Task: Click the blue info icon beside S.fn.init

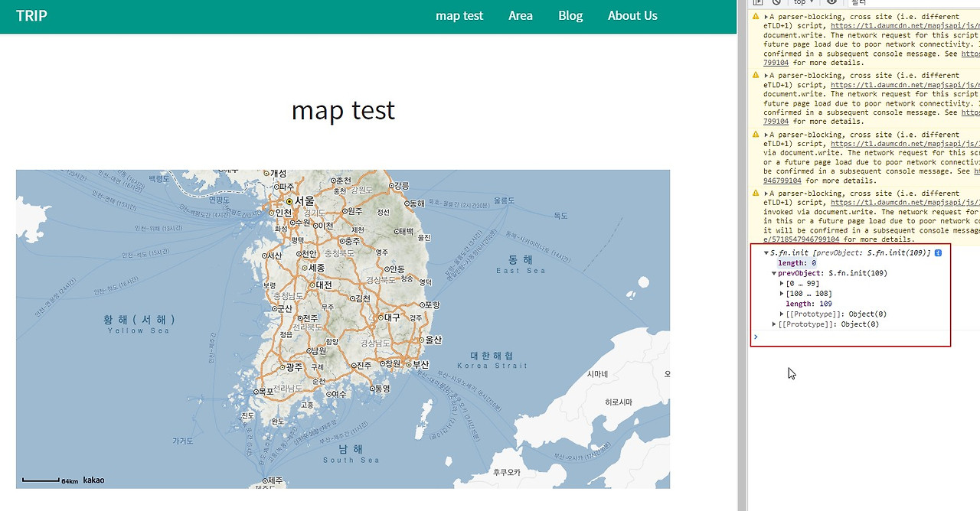Action: click(x=938, y=253)
